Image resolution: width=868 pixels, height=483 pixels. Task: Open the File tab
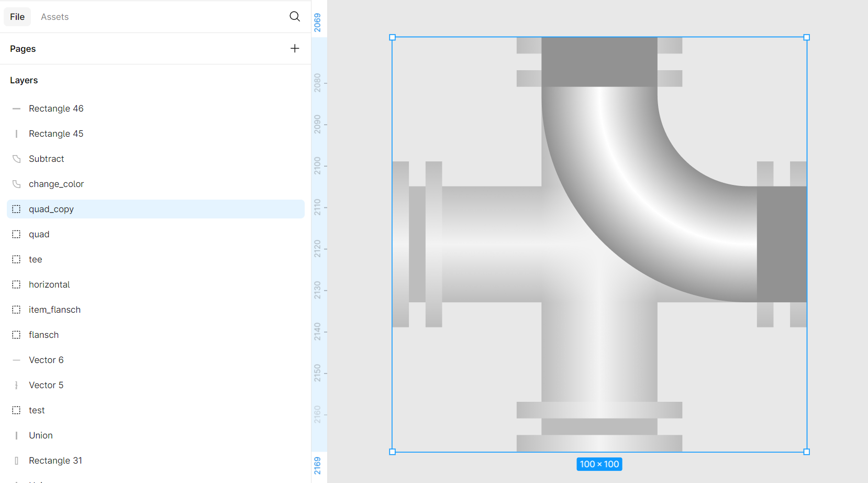tap(17, 17)
